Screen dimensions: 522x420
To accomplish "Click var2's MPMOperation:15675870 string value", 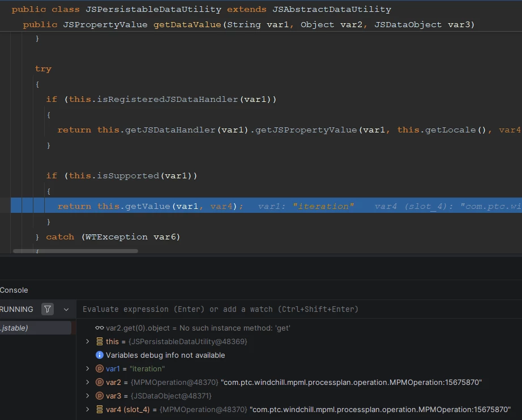I will (x=351, y=383).
